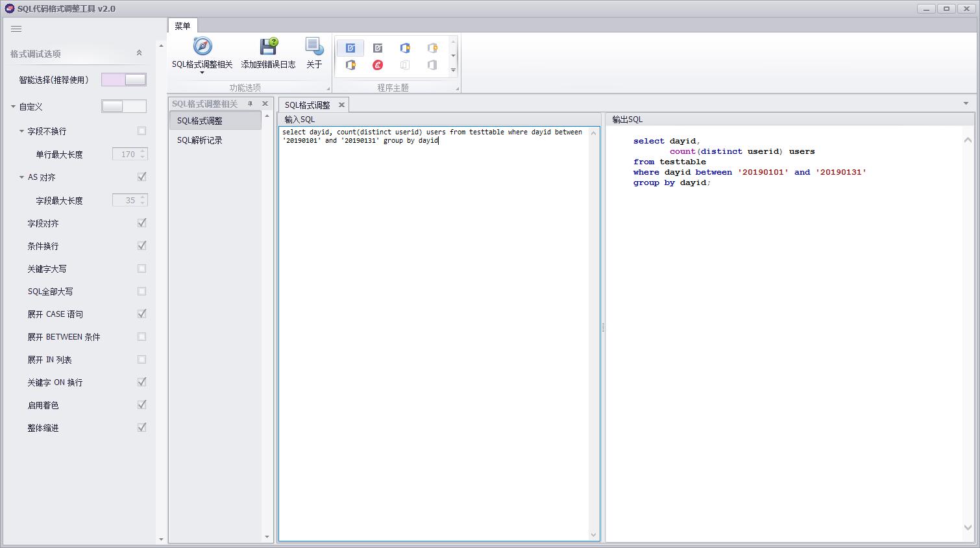The image size is (980, 548).
Task: Select the gray pencil theme icon
Action: point(378,48)
